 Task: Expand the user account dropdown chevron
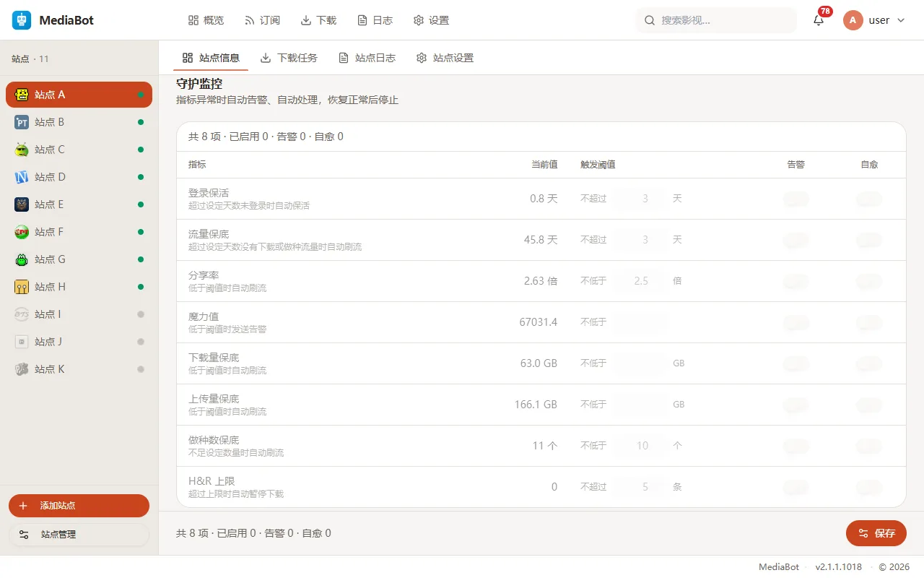pyautogui.click(x=900, y=20)
